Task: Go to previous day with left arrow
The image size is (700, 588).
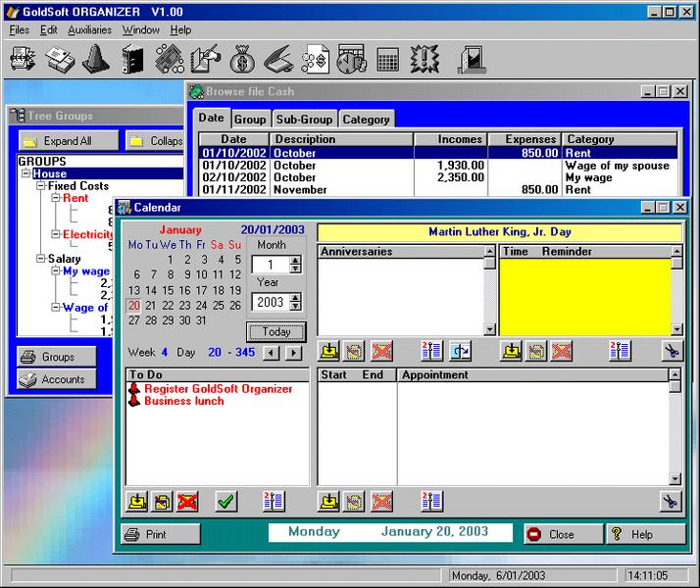Action: point(271,353)
